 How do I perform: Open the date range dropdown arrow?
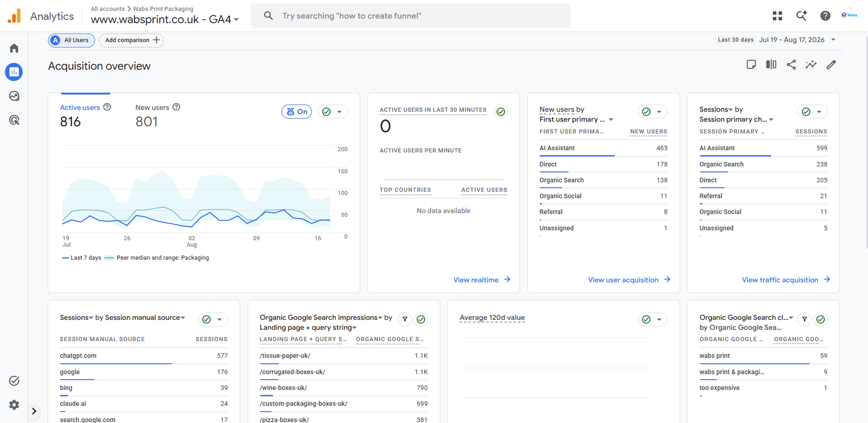click(x=833, y=40)
